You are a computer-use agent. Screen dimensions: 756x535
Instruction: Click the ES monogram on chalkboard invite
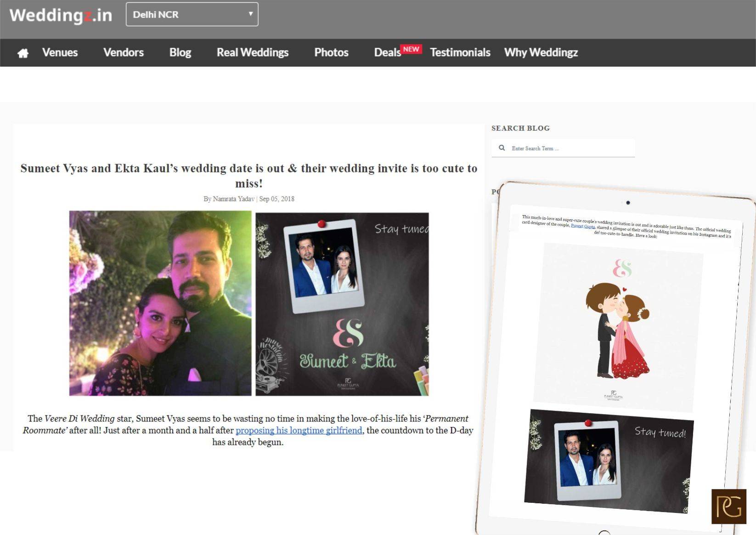pos(348,333)
